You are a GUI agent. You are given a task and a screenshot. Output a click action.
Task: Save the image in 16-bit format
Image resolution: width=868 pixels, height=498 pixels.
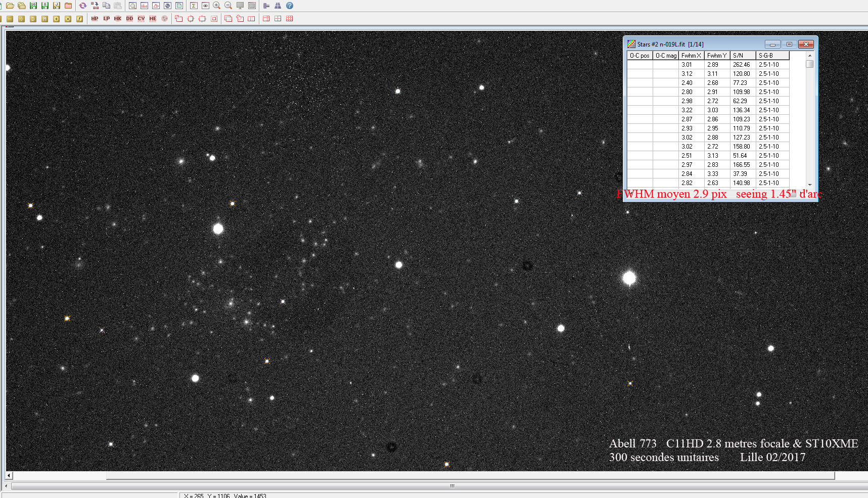32,6
